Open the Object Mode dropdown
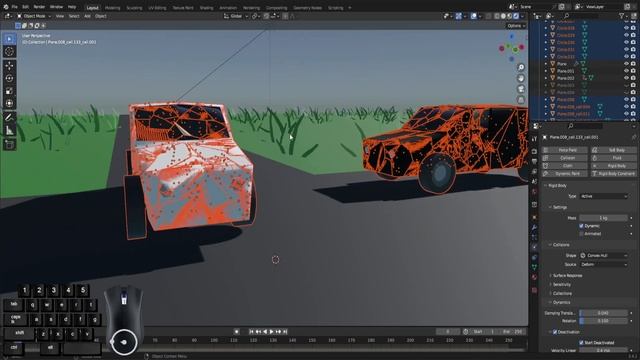This screenshot has width=640, height=360. click(34, 16)
